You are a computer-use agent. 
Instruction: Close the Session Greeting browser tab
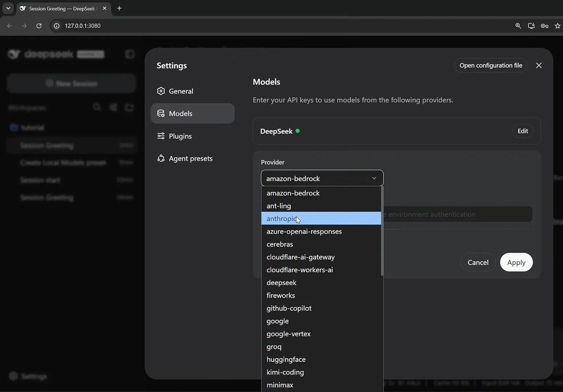(x=105, y=8)
